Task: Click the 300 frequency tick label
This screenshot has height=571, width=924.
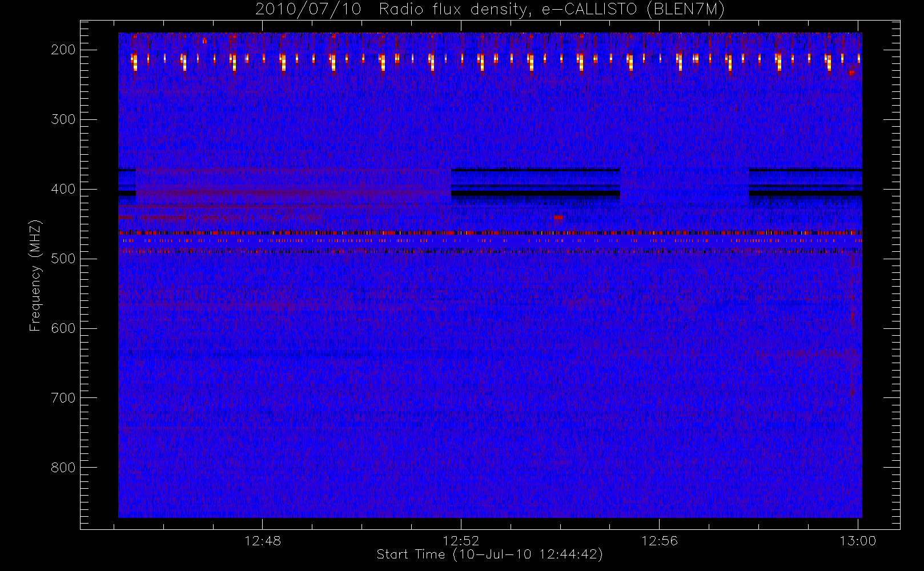Action: coord(63,119)
